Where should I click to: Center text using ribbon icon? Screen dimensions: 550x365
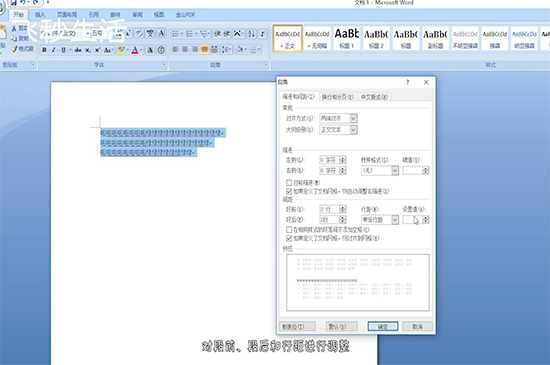(x=185, y=50)
